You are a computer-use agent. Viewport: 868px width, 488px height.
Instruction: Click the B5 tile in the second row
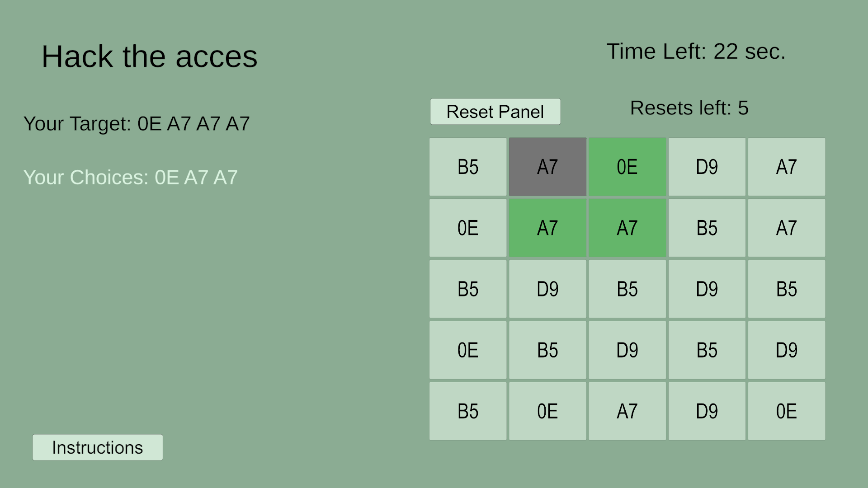(707, 228)
